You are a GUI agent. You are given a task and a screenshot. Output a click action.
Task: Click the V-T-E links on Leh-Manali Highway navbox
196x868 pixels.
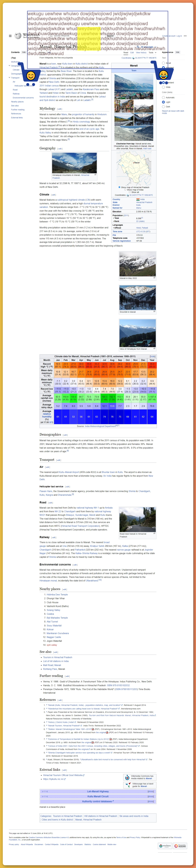coord(45,792)
